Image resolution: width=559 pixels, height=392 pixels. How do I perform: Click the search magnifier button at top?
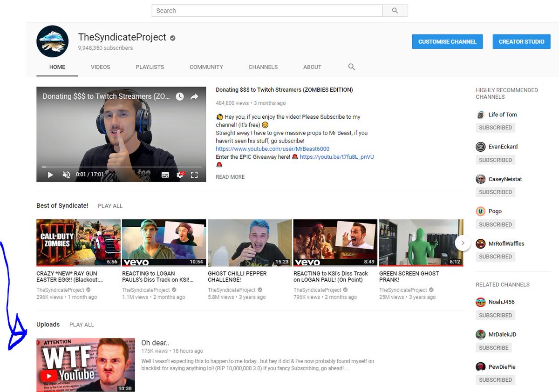pos(395,11)
